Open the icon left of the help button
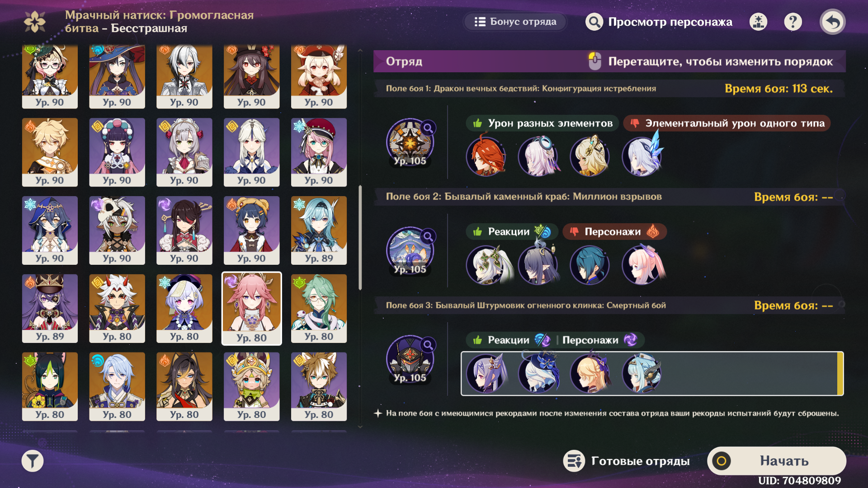Image resolution: width=868 pixels, height=488 pixels. 759,22
